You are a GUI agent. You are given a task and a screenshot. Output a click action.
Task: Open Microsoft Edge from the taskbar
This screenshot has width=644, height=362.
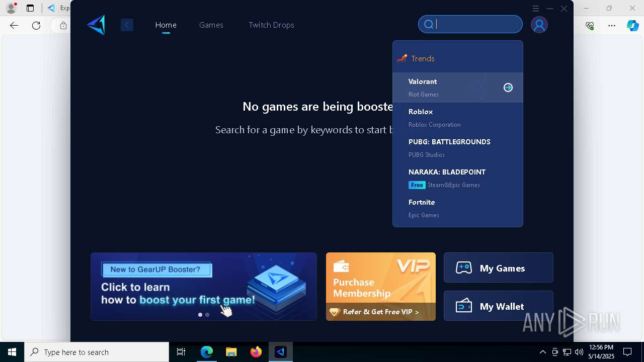[x=207, y=352]
